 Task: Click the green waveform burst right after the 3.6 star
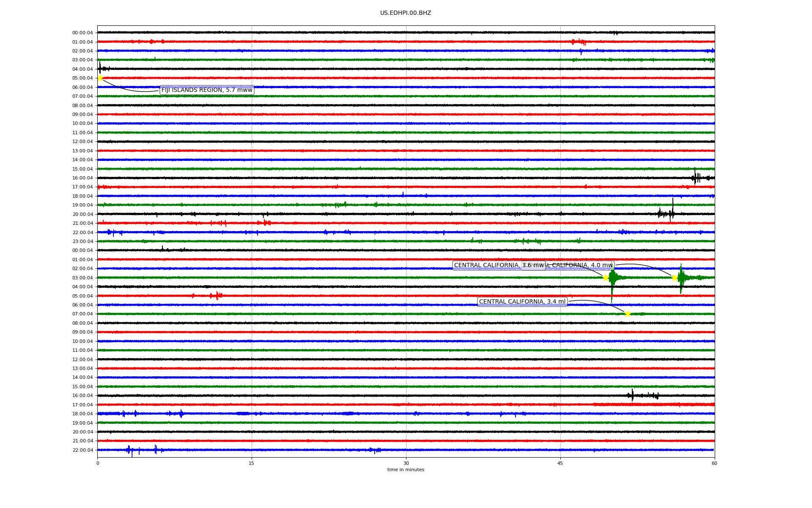612,278
